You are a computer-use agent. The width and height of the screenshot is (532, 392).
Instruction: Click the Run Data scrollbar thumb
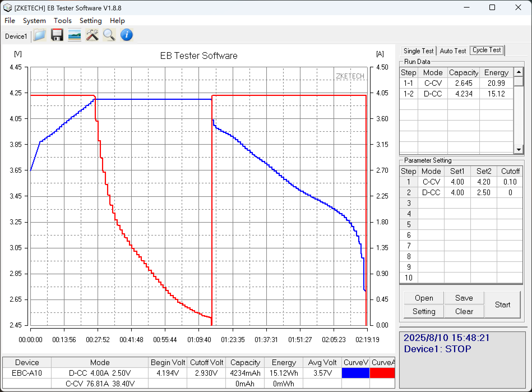tap(519, 81)
